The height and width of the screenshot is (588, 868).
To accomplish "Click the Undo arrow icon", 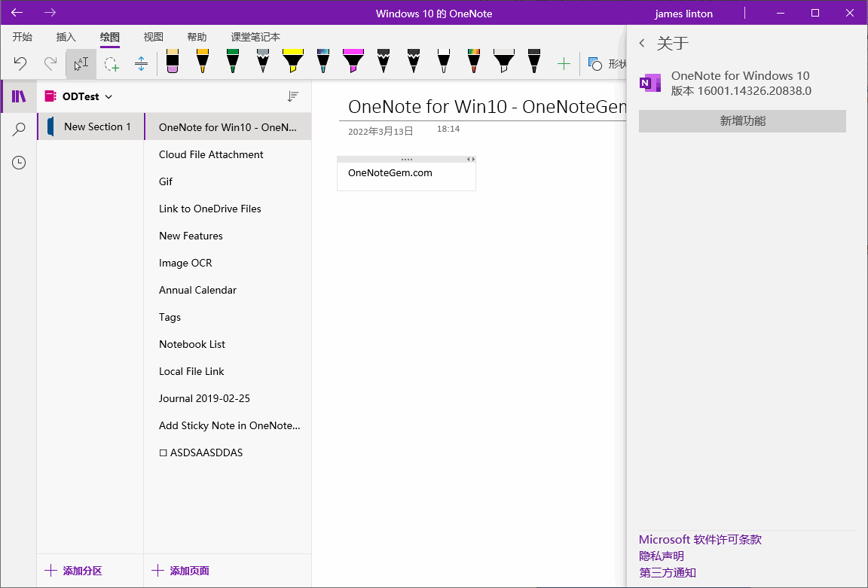I will (x=20, y=63).
